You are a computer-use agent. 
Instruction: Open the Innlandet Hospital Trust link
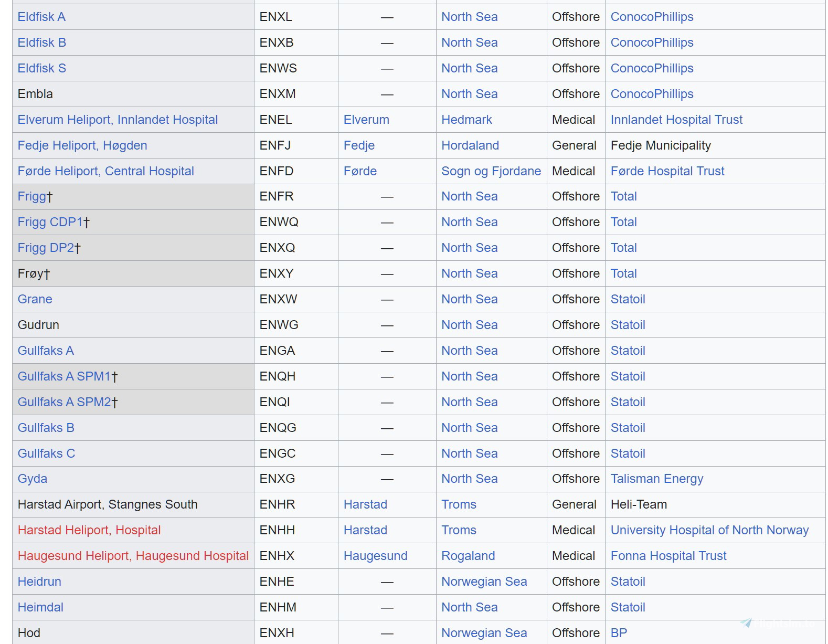(676, 120)
